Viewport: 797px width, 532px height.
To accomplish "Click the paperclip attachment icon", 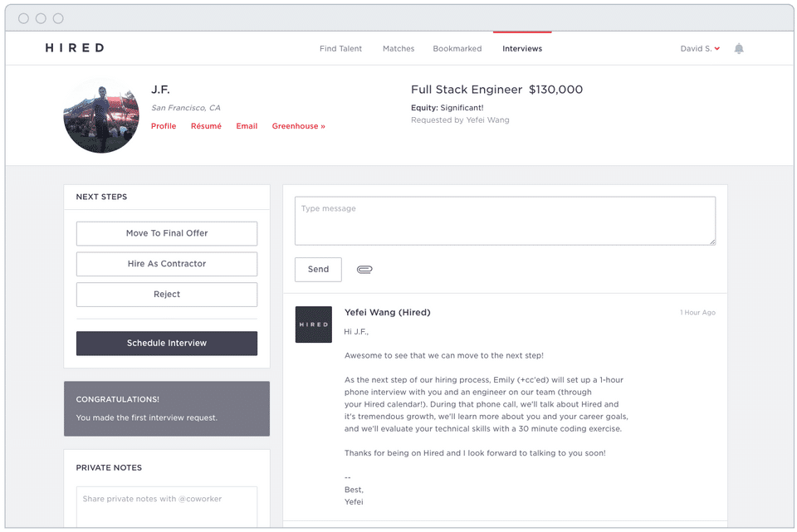I will pos(364,269).
